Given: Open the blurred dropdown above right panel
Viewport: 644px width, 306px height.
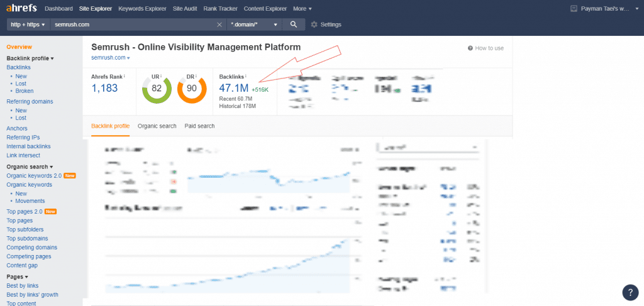Looking at the screenshot, I should (x=428, y=147).
